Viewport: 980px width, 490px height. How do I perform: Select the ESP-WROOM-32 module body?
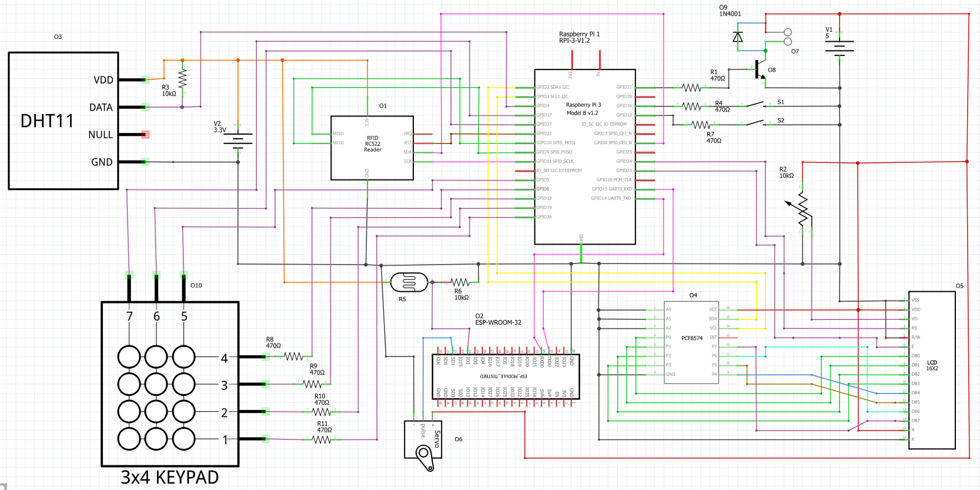click(x=506, y=376)
